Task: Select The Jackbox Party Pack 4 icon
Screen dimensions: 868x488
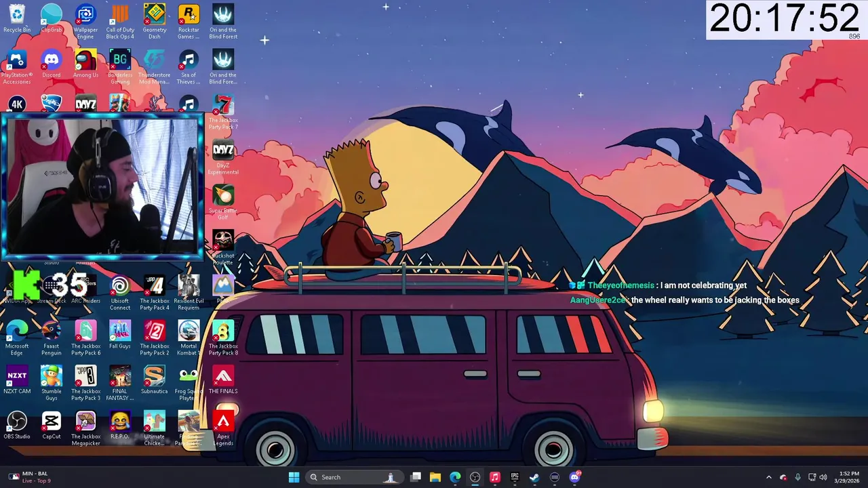Action: 155,293
